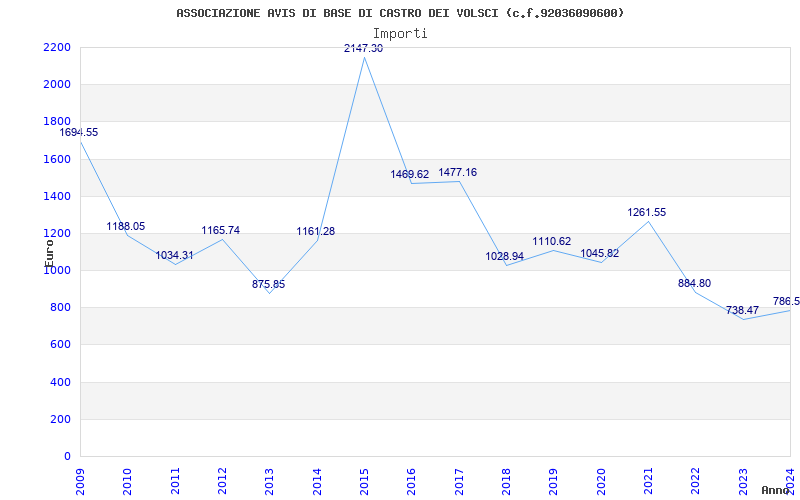The width and height of the screenshot is (800, 500).
Task: Click the y-axis value 800
Action: (x=61, y=308)
